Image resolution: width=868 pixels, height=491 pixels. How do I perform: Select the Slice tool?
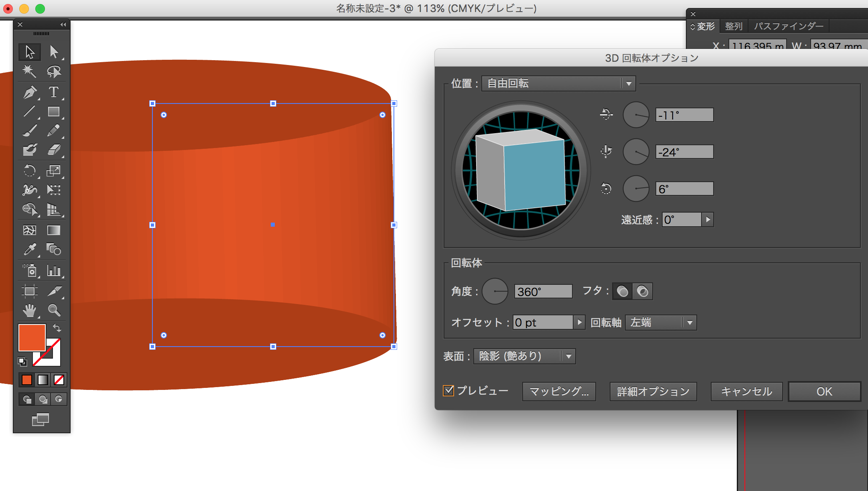[x=54, y=291]
